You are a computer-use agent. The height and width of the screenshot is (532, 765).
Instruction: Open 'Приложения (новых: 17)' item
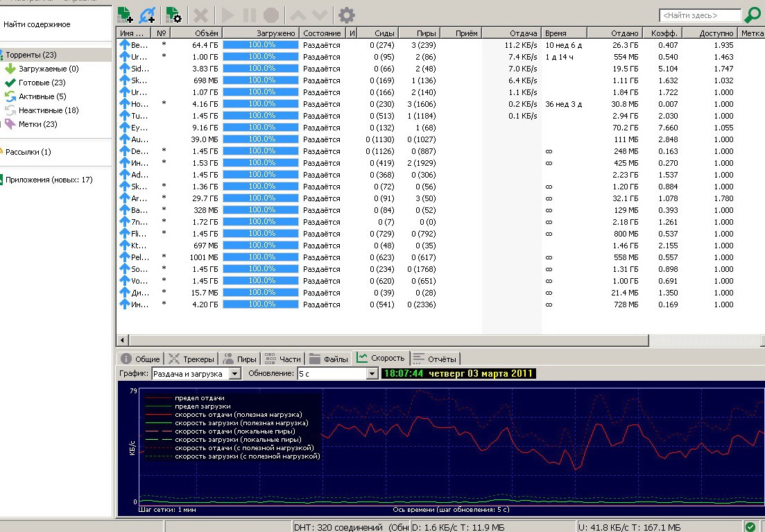tap(49, 180)
